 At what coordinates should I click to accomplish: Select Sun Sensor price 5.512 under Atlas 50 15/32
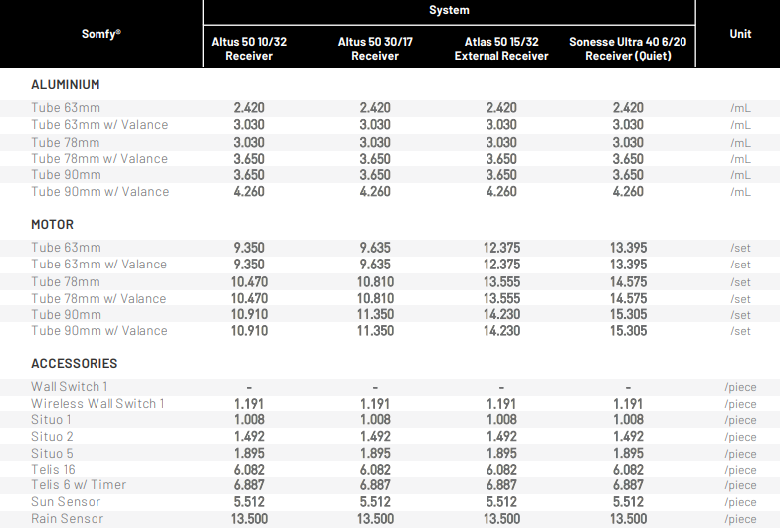click(501, 501)
